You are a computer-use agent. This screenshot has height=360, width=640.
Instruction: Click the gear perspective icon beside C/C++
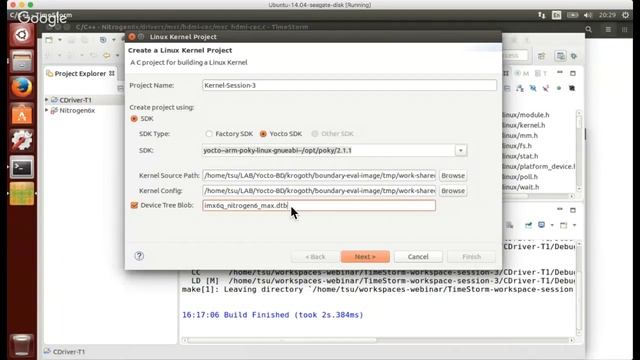574,56
